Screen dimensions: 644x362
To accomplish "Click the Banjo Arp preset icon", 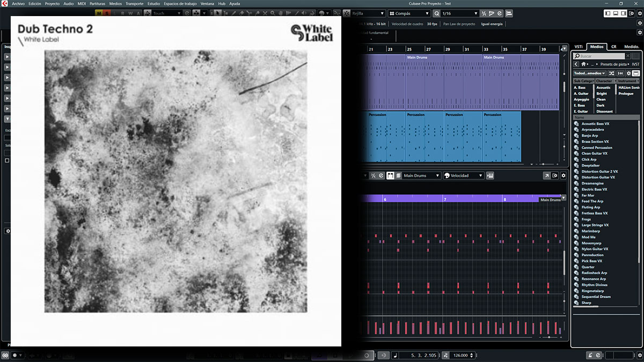I will [576, 136].
